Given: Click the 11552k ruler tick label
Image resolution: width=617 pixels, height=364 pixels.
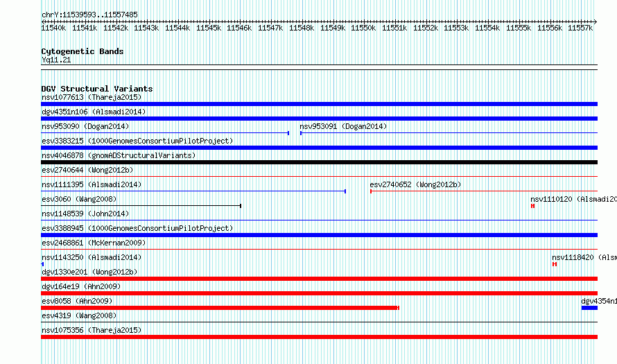Looking at the screenshot, I should point(426,28).
